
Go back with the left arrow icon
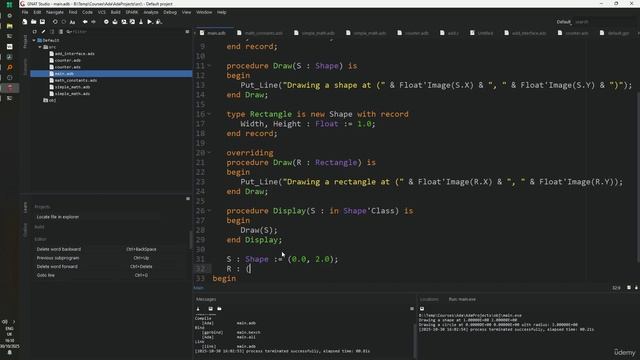(x=85, y=22)
